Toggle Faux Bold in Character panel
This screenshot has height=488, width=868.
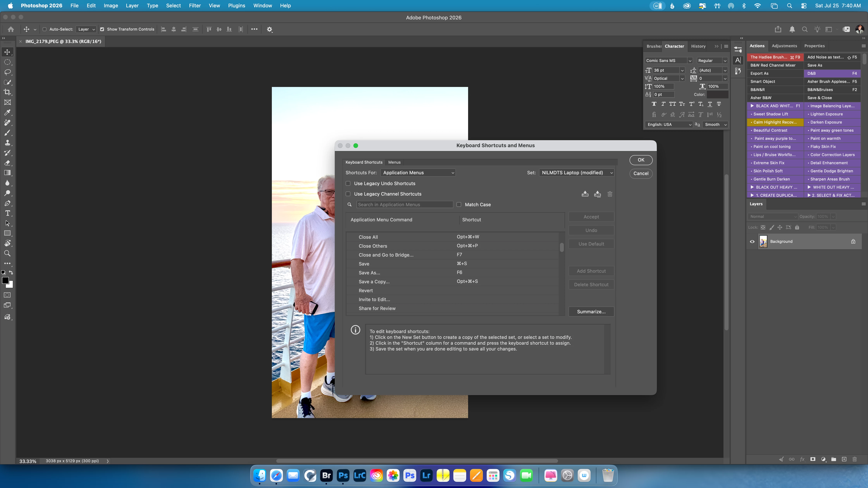pos(654,104)
